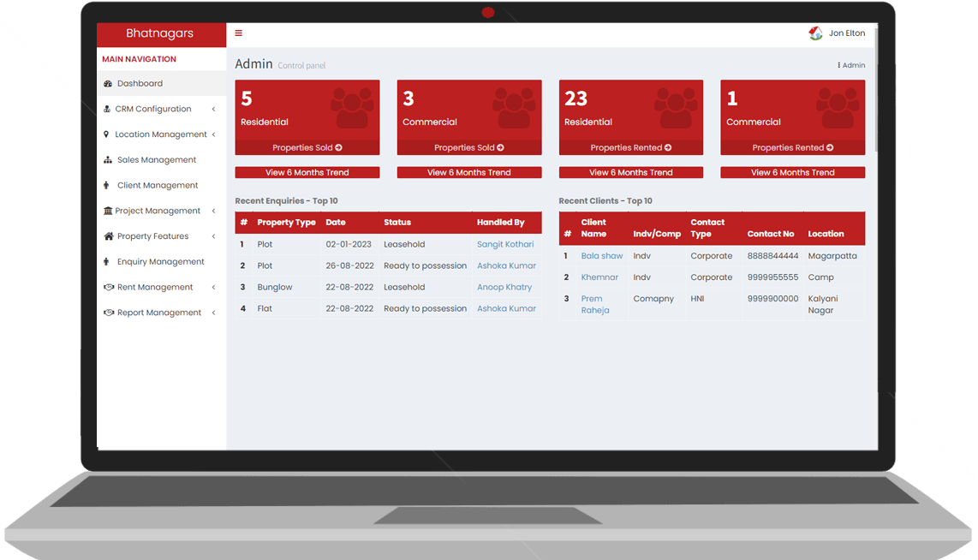Click the Admin breadcrumb at top right
Image resolution: width=978 pixels, height=560 pixels.
852,65
